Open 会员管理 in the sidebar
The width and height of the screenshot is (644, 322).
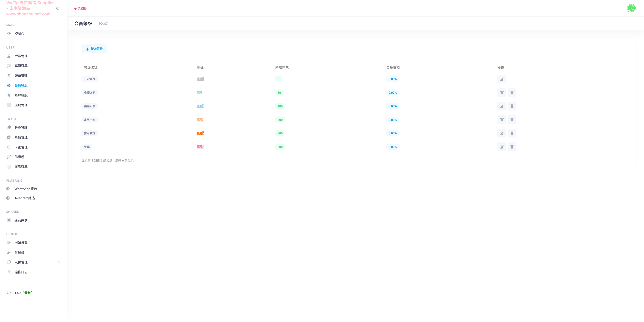21,56
